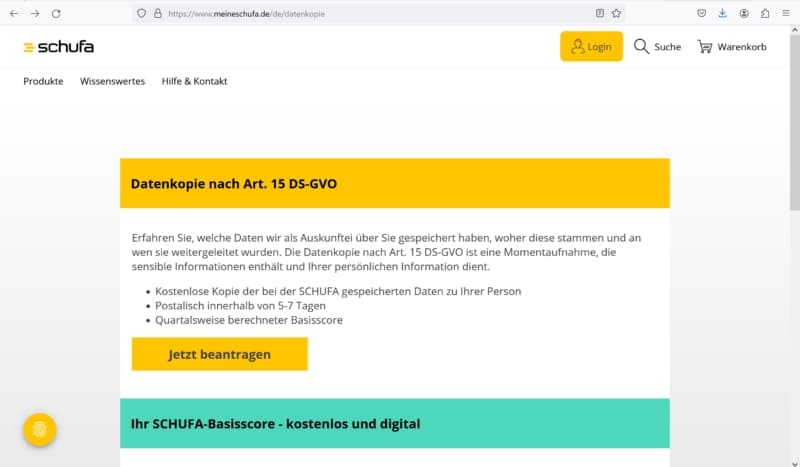The height and width of the screenshot is (467, 800).
Task: Click the Kostenlose Kopie bullet text
Action: pyautogui.click(x=338, y=291)
